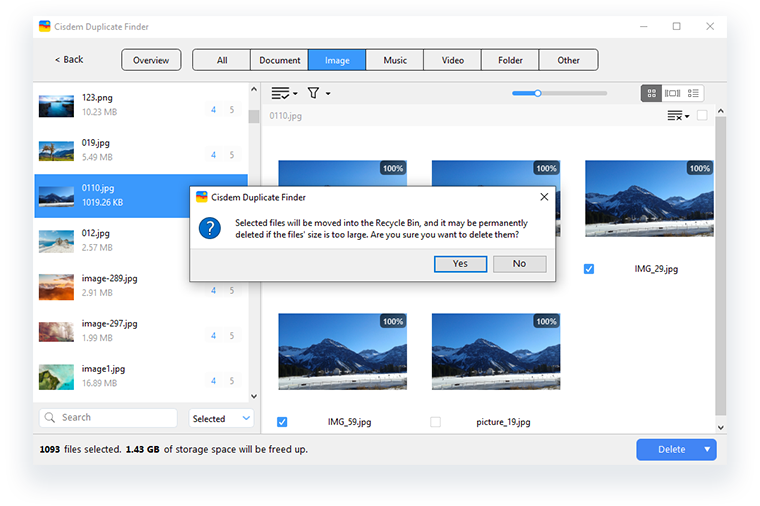Uncheck the IMG_59.jpg checkbox
This screenshot has width=760, height=506.
tap(282, 422)
